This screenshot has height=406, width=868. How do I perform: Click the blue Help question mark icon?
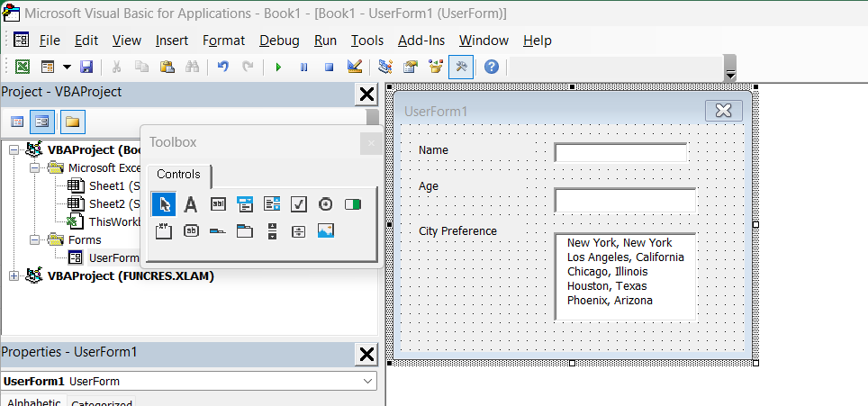click(x=492, y=67)
